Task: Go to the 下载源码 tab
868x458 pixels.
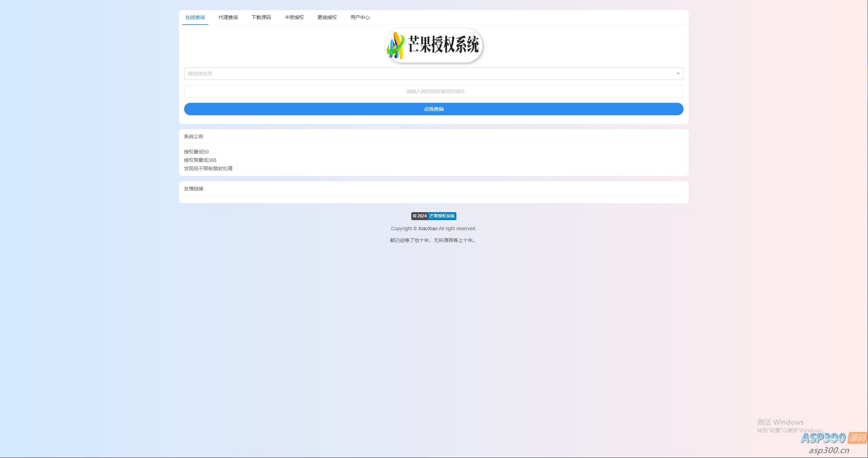Action: click(261, 17)
